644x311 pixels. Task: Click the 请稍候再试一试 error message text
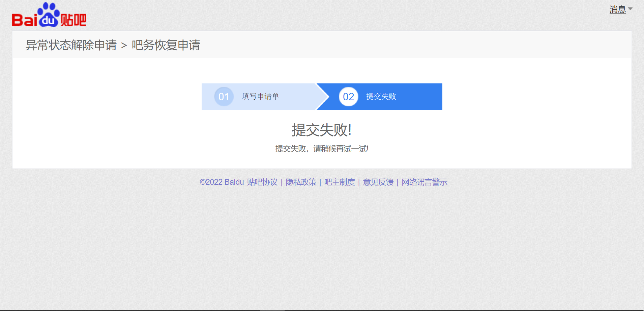coord(341,149)
